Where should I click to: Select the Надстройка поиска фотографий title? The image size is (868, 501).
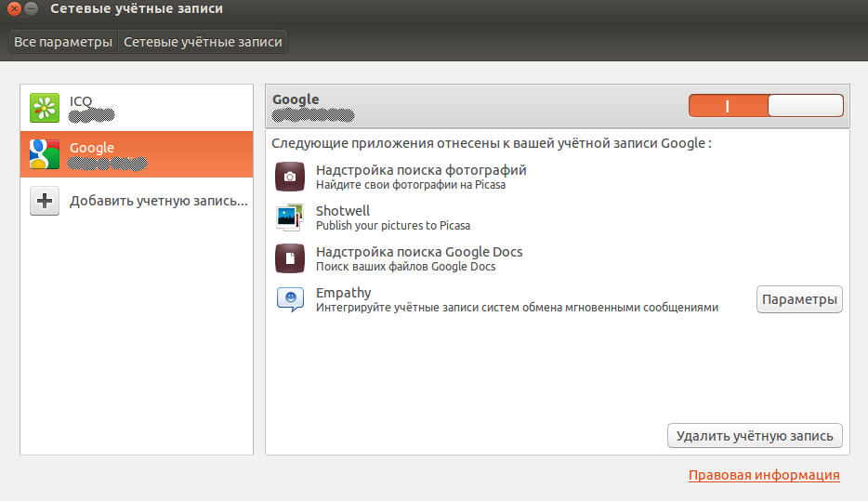pyautogui.click(x=421, y=170)
